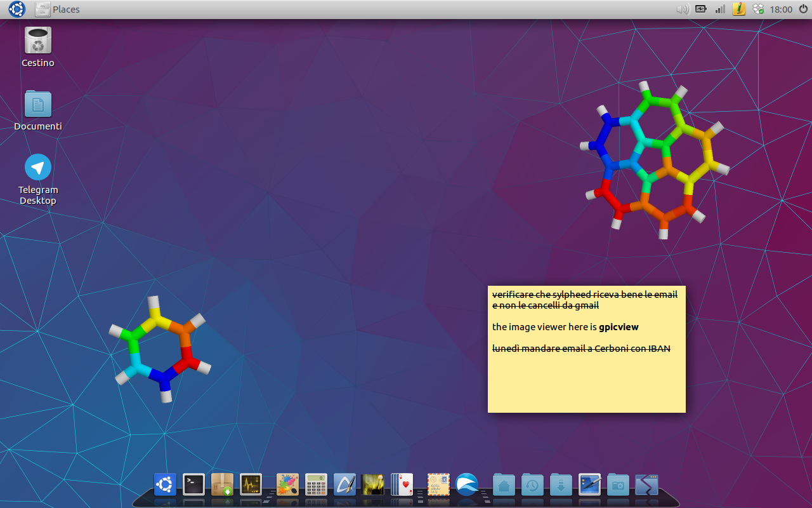The width and height of the screenshot is (812, 508).
Task: Launch the pen writing application in dock
Action: pos(344,485)
